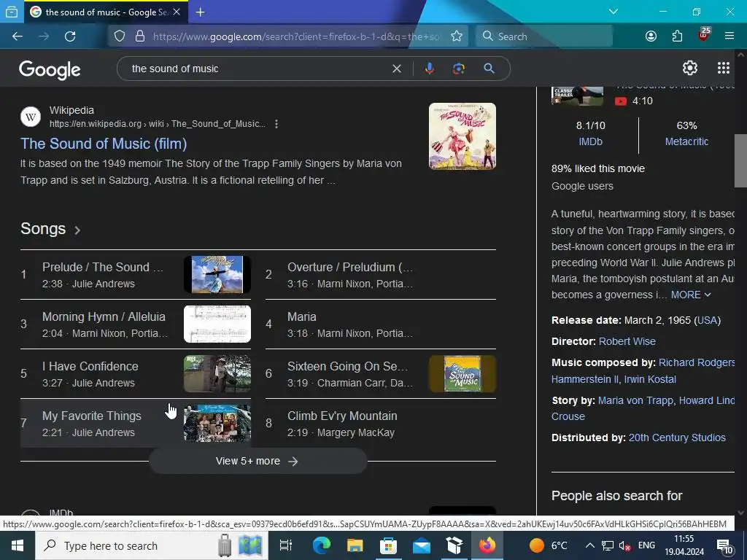Reload the current page

pos(70,36)
